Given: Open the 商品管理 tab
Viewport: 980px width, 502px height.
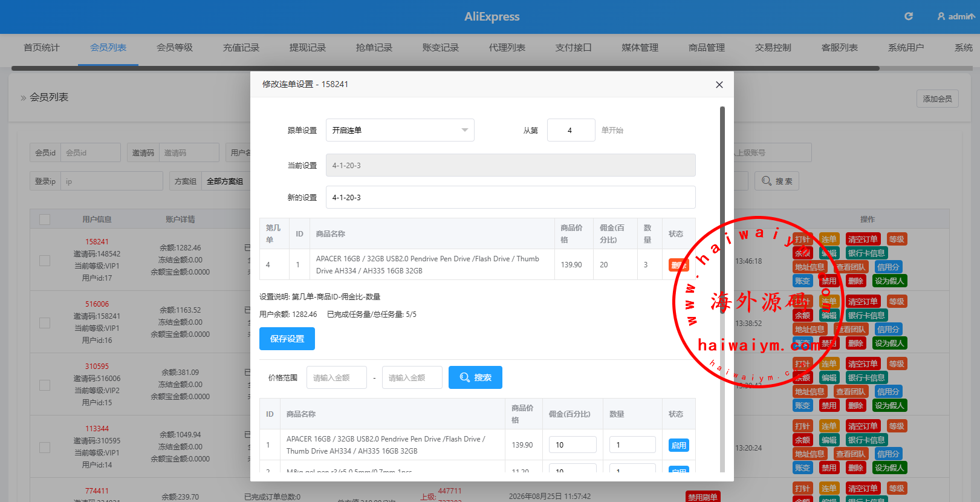Looking at the screenshot, I should point(707,48).
